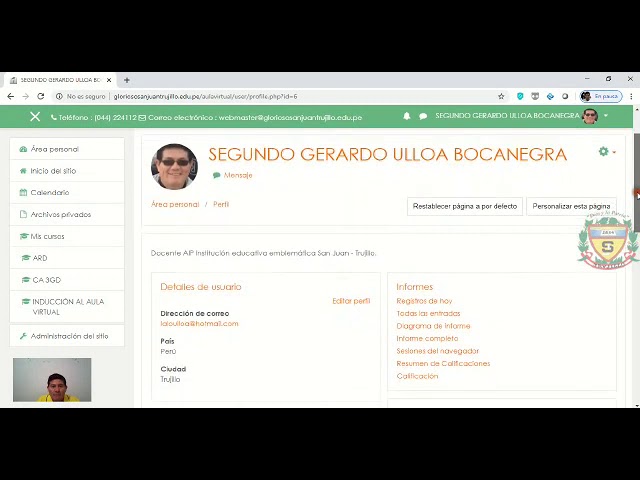640x480 pixels.
Task: Open the Informe completo report link
Action: (427, 338)
